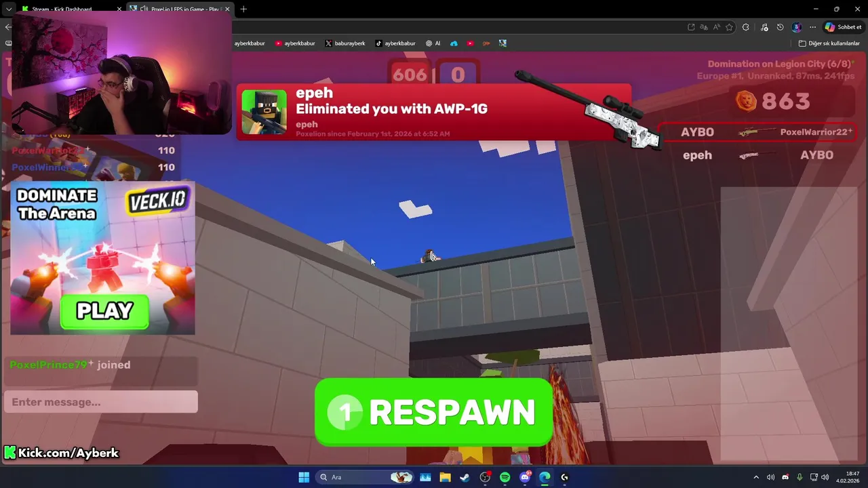Click the 'epeh' name in the elimination banner
The height and width of the screenshot is (488, 868).
314,93
